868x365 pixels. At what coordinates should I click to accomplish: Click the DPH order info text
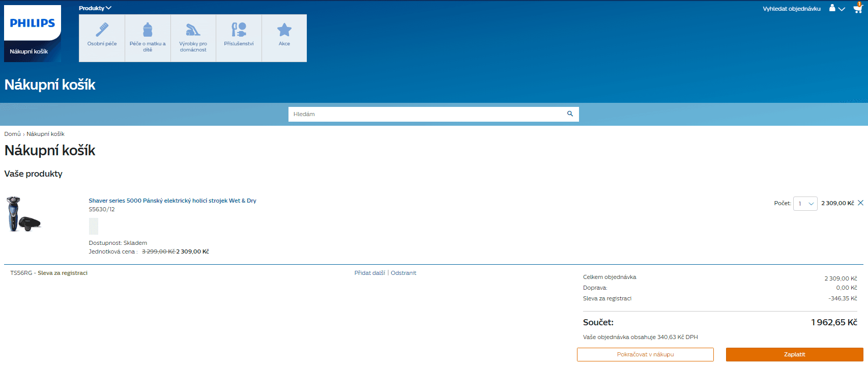click(x=641, y=337)
